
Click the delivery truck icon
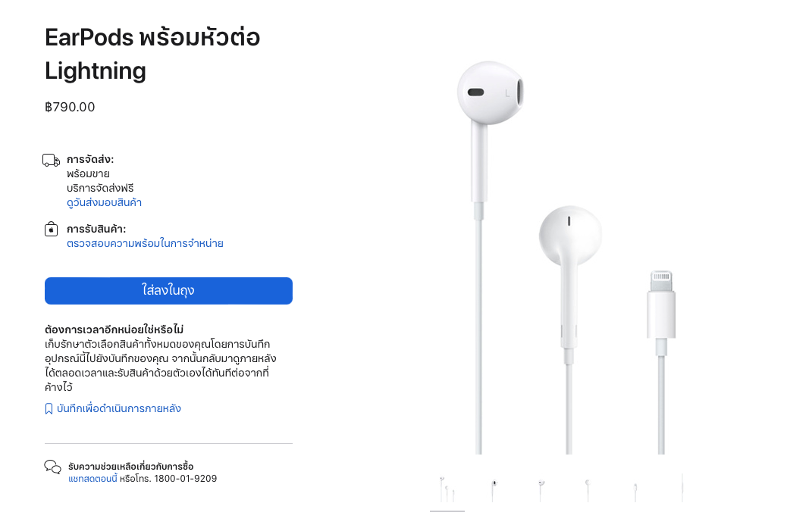coord(52,161)
